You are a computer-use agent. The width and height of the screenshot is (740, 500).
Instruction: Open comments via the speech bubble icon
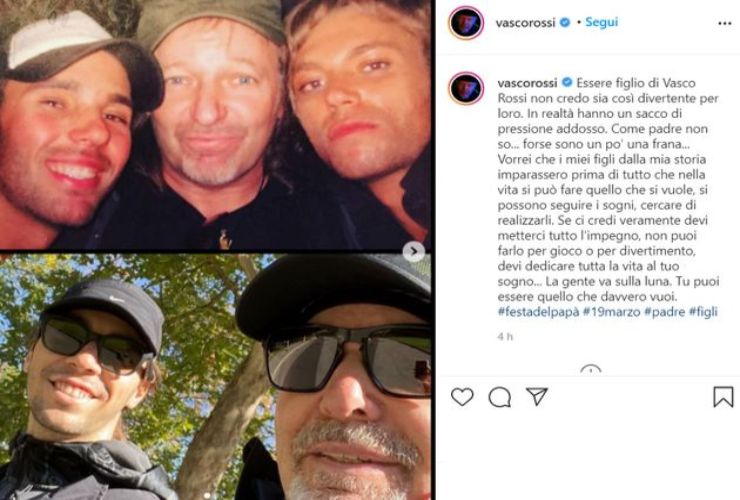point(500,397)
